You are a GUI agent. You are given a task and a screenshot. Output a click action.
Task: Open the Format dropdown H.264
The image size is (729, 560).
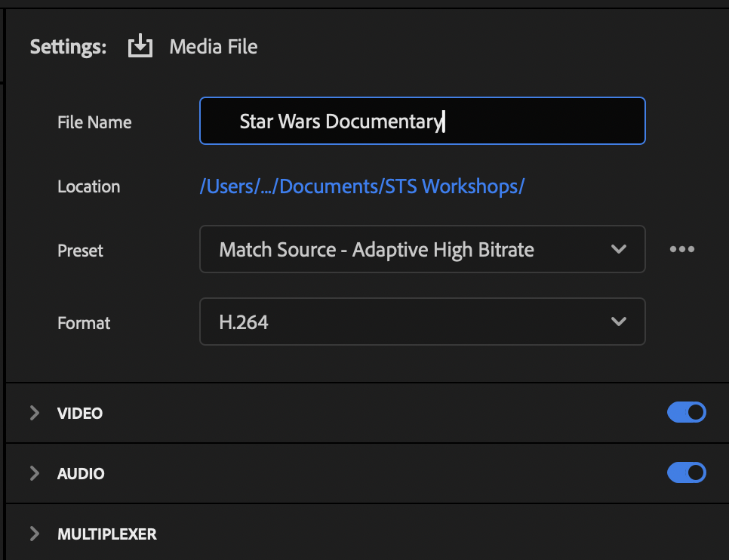422,322
